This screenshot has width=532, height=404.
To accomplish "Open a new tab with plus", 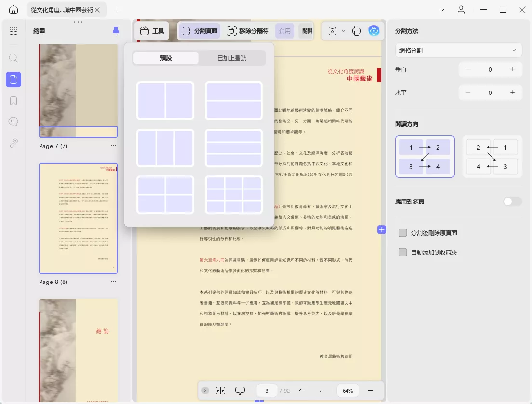I will pyautogui.click(x=117, y=10).
